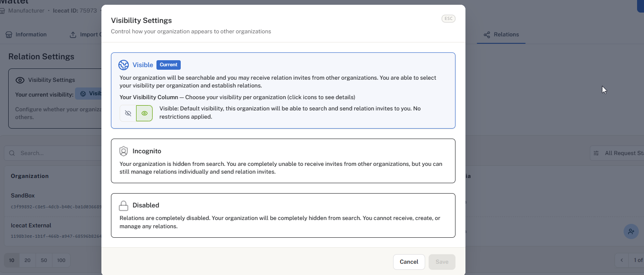Choose the Incognito visibility option
Screen dimensions: 644x275
(283, 161)
